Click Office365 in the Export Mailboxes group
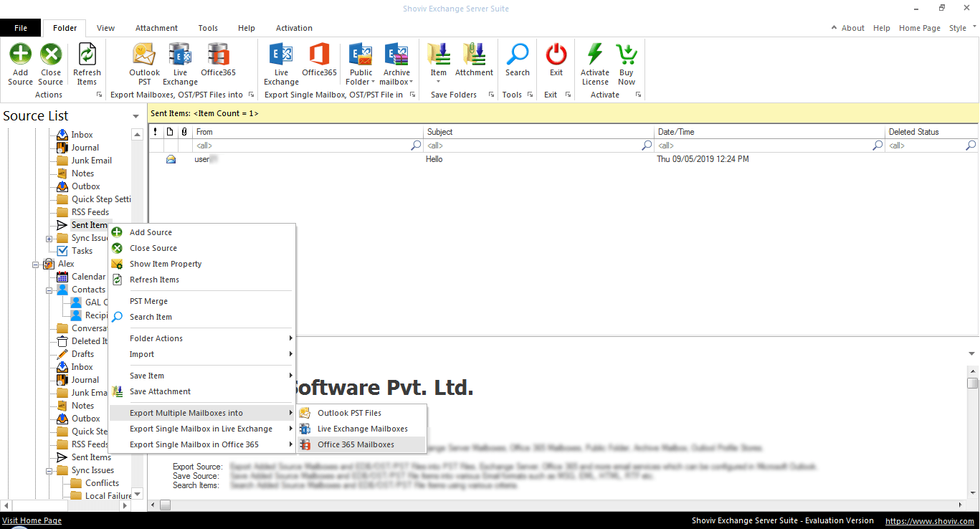 click(x=218, y=59)
